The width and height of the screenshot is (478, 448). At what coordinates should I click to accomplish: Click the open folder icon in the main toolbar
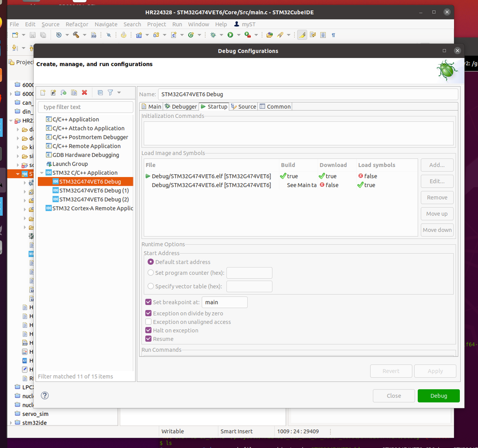pos(269,35)
